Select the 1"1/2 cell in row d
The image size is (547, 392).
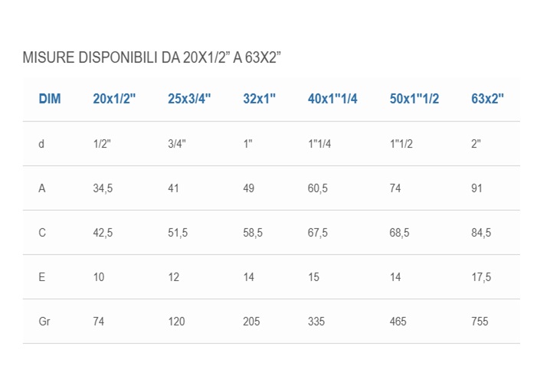pos(401,144)
